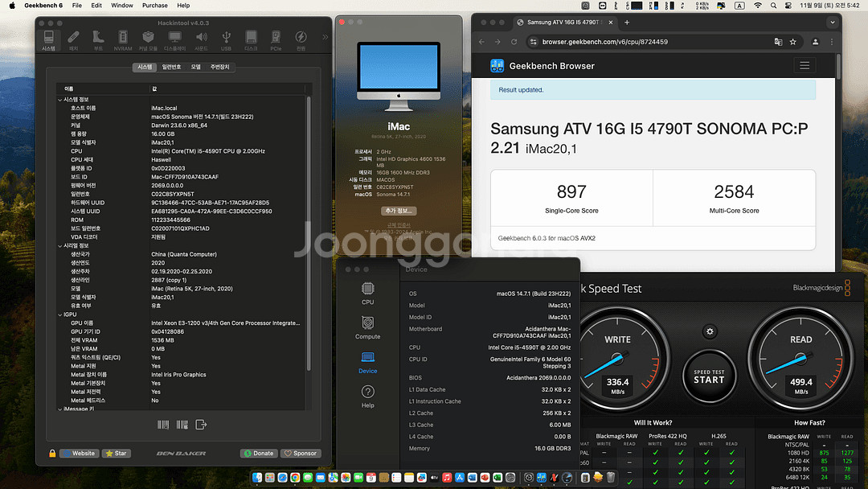The image size is (868, 489).
Task: Click the Geekbench Browser logo link
Action: pos(542,66)
